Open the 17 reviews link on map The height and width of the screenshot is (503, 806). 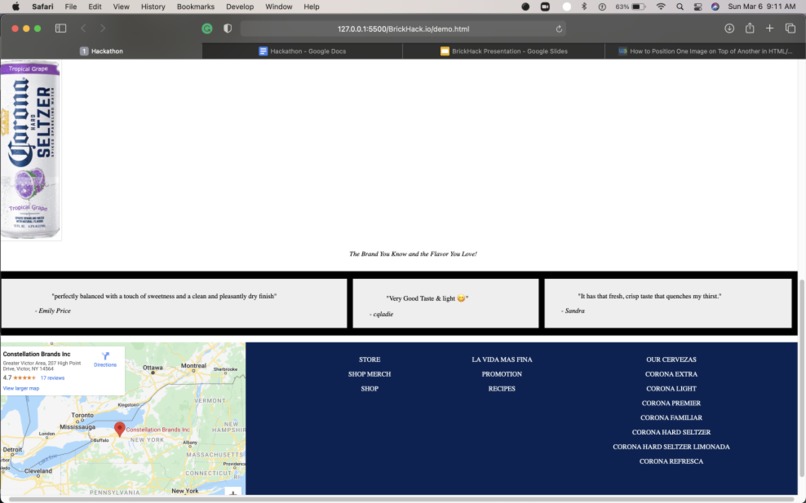(x=52, y=378)
